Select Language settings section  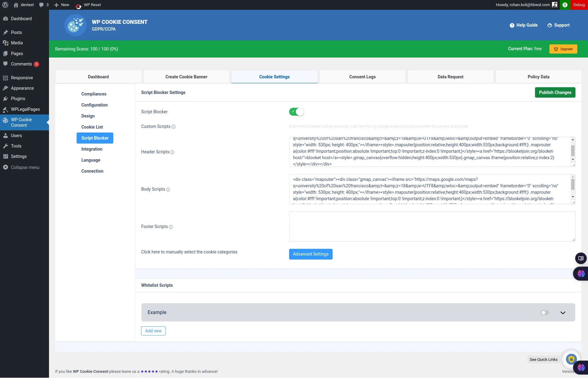click(x=91, y=160)
